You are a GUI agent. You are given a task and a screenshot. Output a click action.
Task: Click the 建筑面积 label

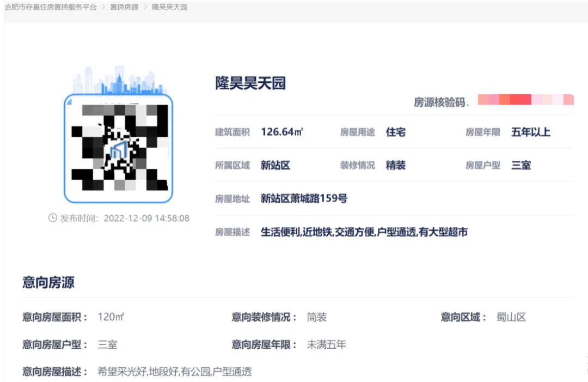[232, 132]
